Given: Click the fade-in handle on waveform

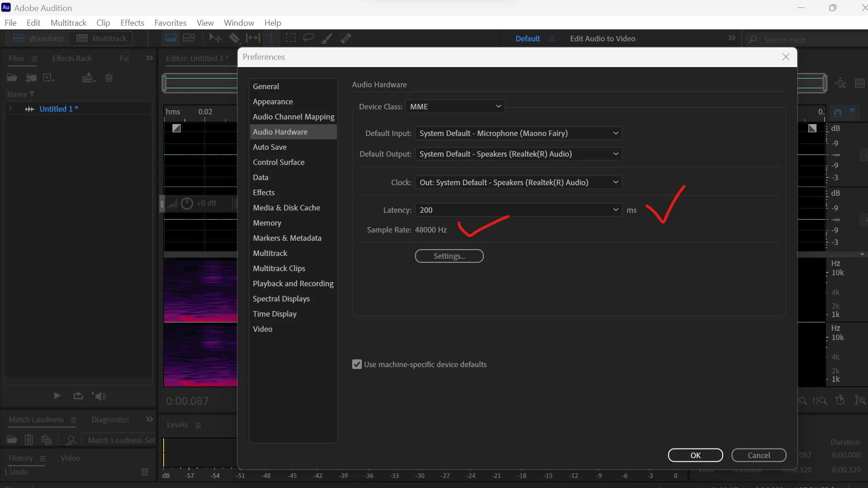Looking at the screenshot, I should point(177,128).
